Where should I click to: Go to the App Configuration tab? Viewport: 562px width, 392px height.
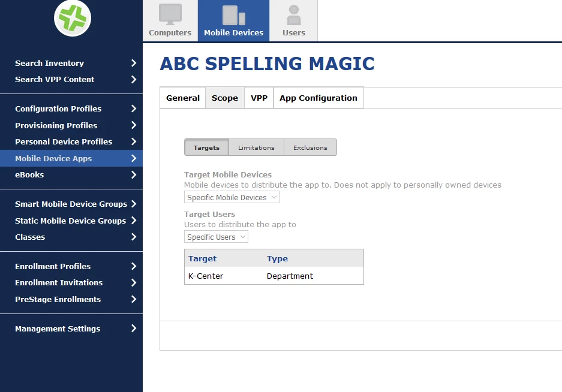coord(318,98)
